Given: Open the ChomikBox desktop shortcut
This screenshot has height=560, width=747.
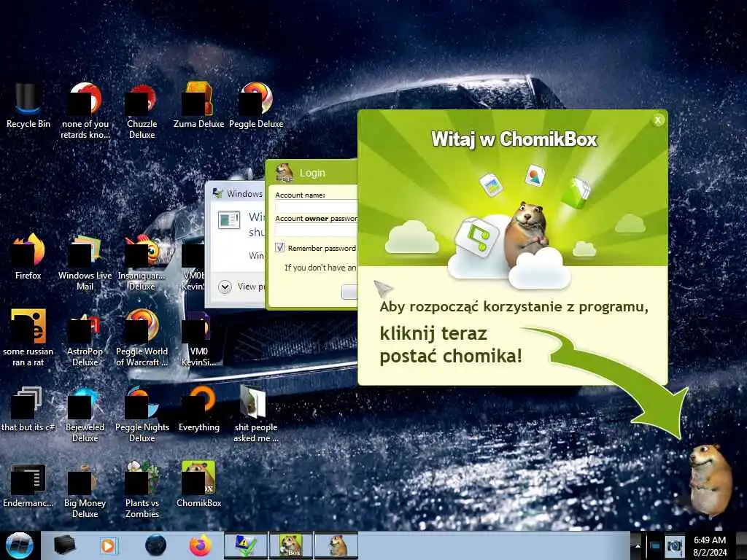Looking at the screenshot, I should pos(198,485).
